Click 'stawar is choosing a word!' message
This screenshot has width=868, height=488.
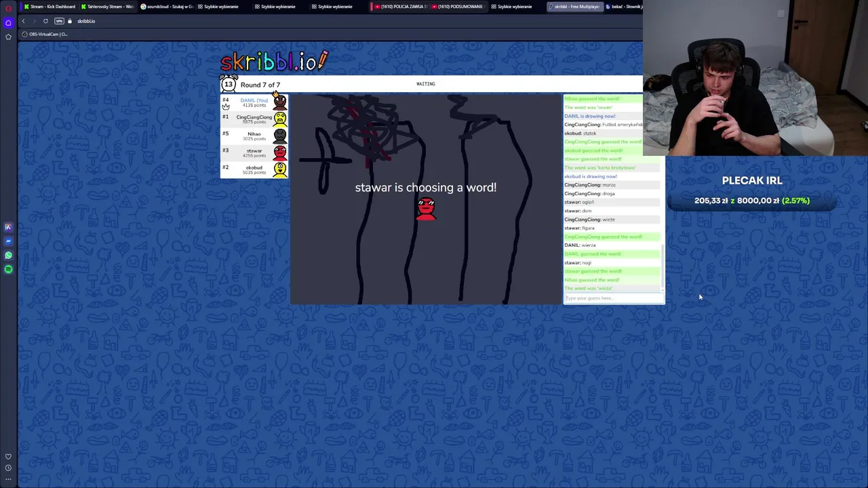426,188
